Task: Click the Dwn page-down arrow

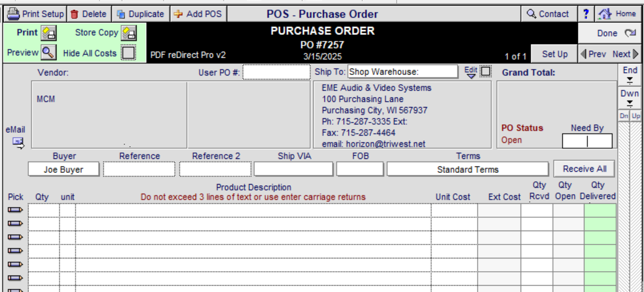Action: [630, 103]
